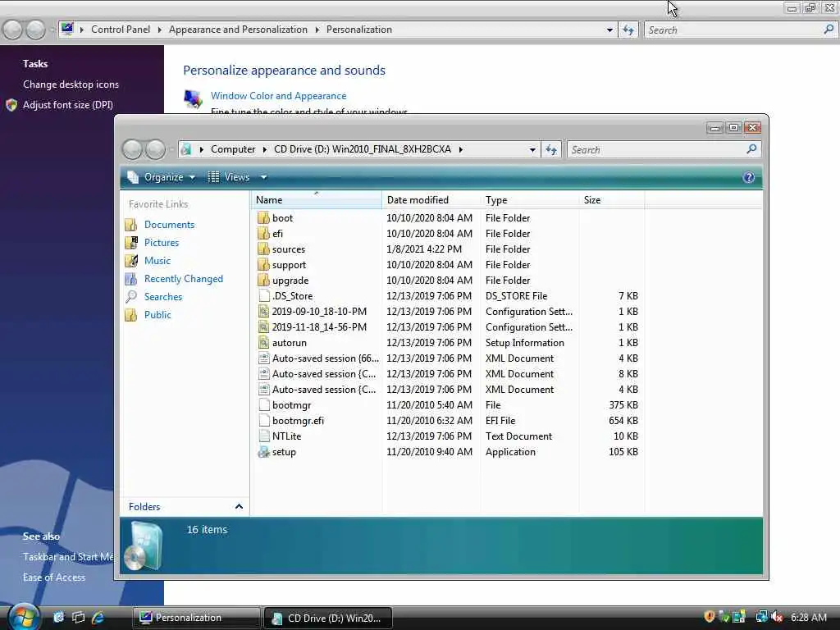Select the support folder icon
Screen dimensions: 840x630
(x=263, y=264)
